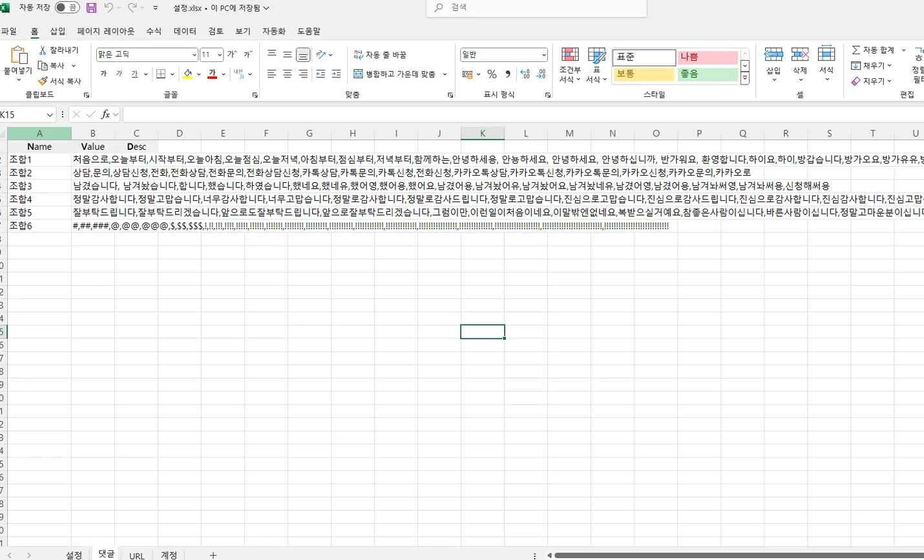Click 잘라내기 (Cut) scissors button
The image size is (924, 560).
58,50
